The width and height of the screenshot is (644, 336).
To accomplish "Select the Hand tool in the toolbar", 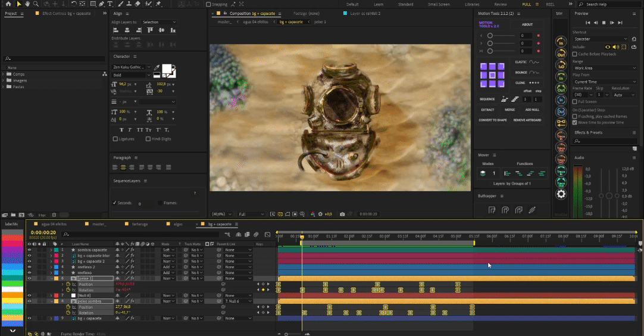I will click(x=29, y=4).
